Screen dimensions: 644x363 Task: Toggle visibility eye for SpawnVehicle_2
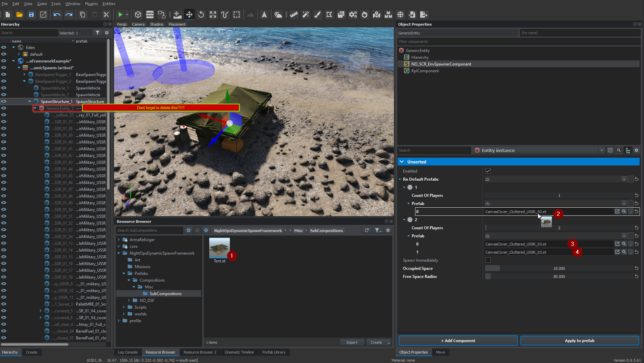tap(4, 95)
